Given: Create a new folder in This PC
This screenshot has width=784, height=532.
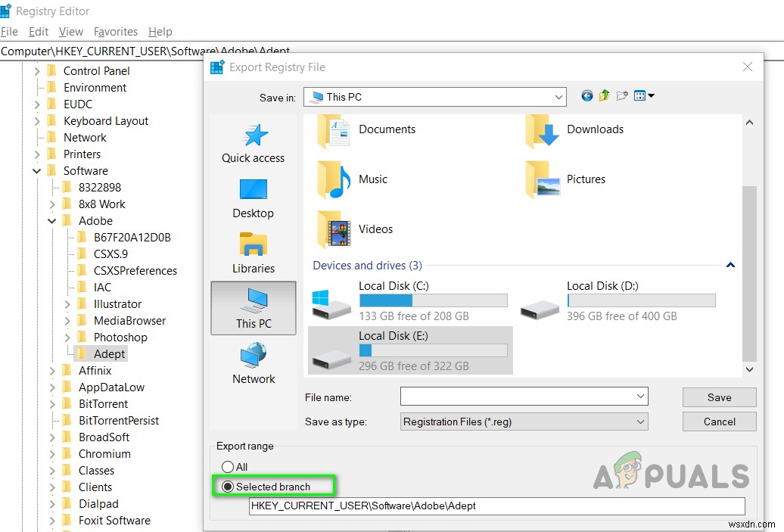Looking at the screenshot, I should pos(621,95).
